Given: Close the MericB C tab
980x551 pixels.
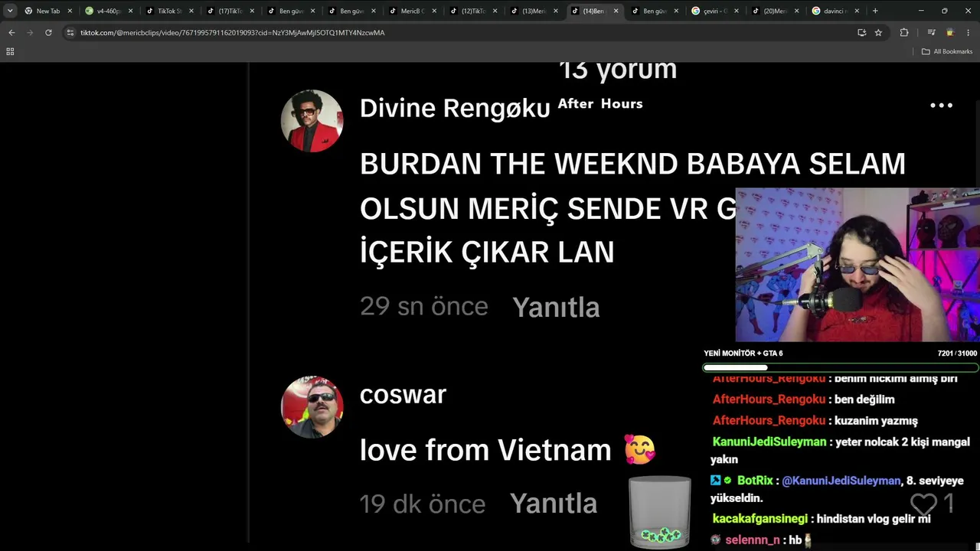Looking at the screenshot, I should [434, 11].
